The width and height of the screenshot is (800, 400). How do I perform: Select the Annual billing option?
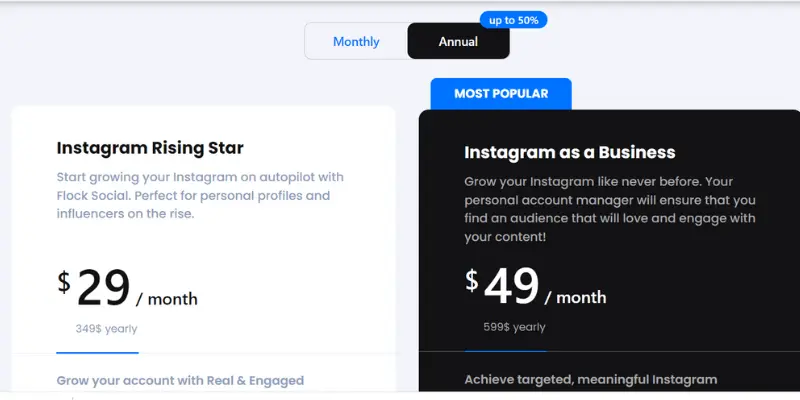tap(458, 41)
